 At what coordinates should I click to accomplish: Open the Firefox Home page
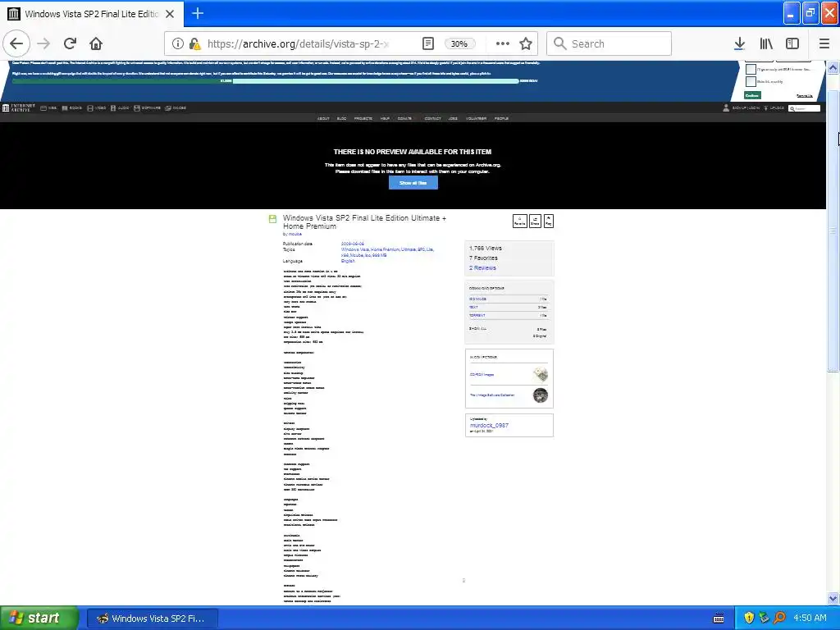coord(96,43)
